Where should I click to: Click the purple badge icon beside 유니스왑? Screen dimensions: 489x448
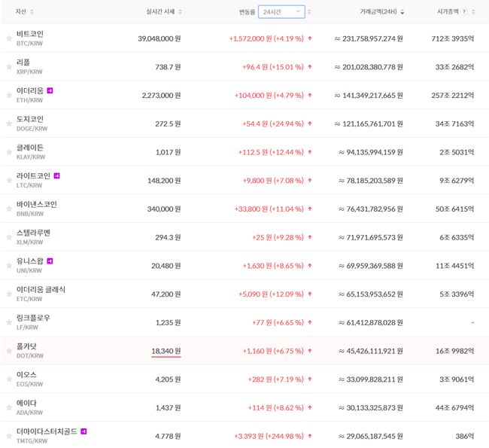tap(50, 261)
